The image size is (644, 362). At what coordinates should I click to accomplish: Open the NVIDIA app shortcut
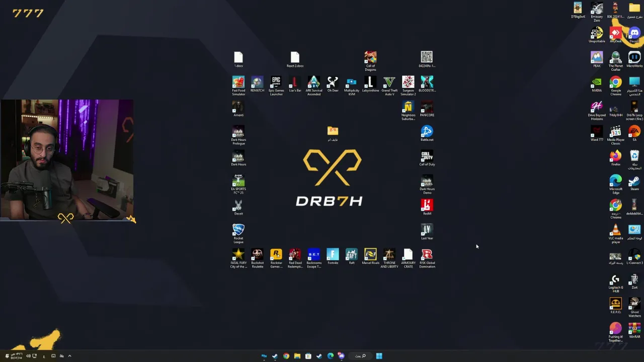pyautogui.click(x=597, y=84)
